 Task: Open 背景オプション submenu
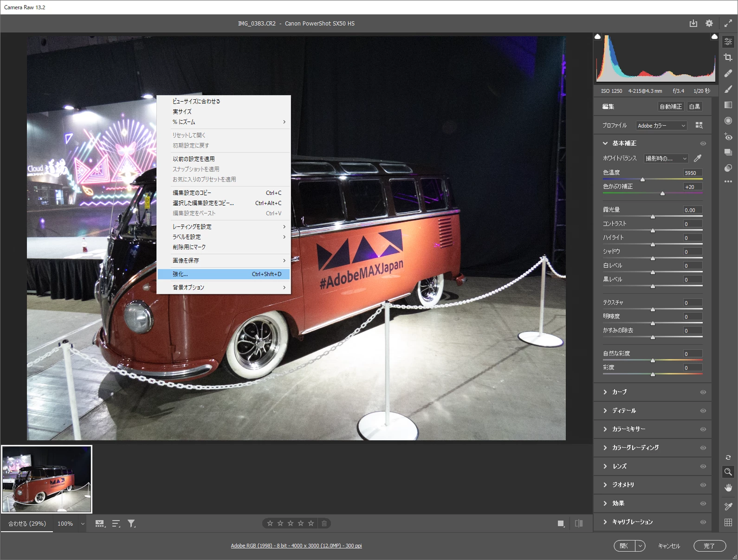pyautogui.click(x=224, y=288)
